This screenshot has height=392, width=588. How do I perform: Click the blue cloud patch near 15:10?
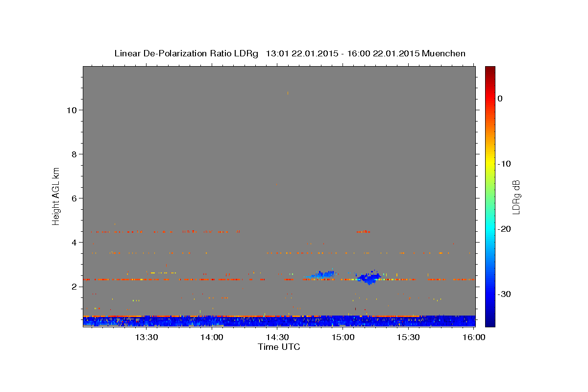tap(369, 278)
